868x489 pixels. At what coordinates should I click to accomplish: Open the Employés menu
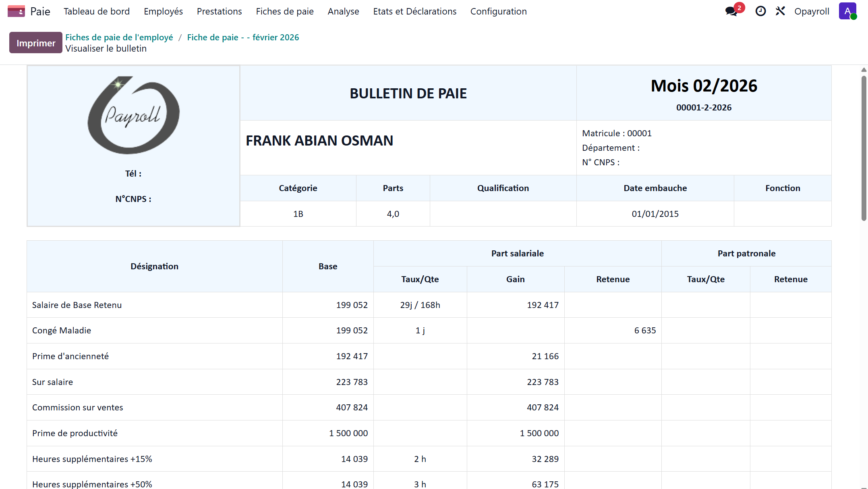[163, 11]
